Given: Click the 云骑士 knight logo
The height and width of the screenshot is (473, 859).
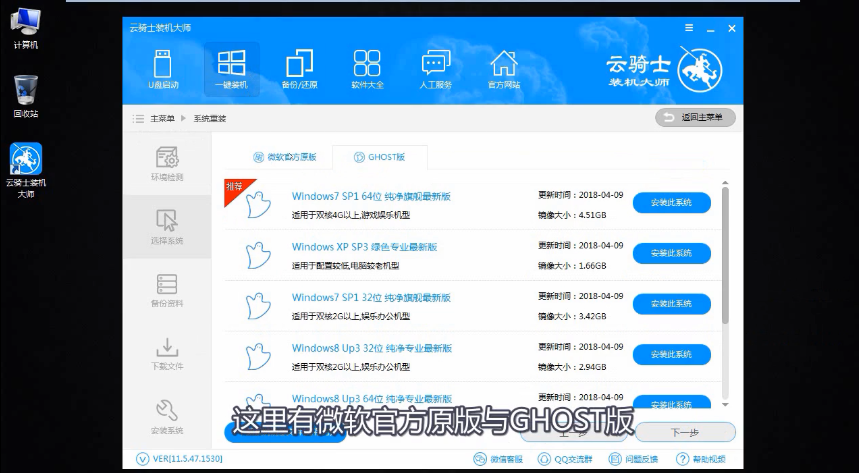Looking at the screenshot, I should point(700,69).
